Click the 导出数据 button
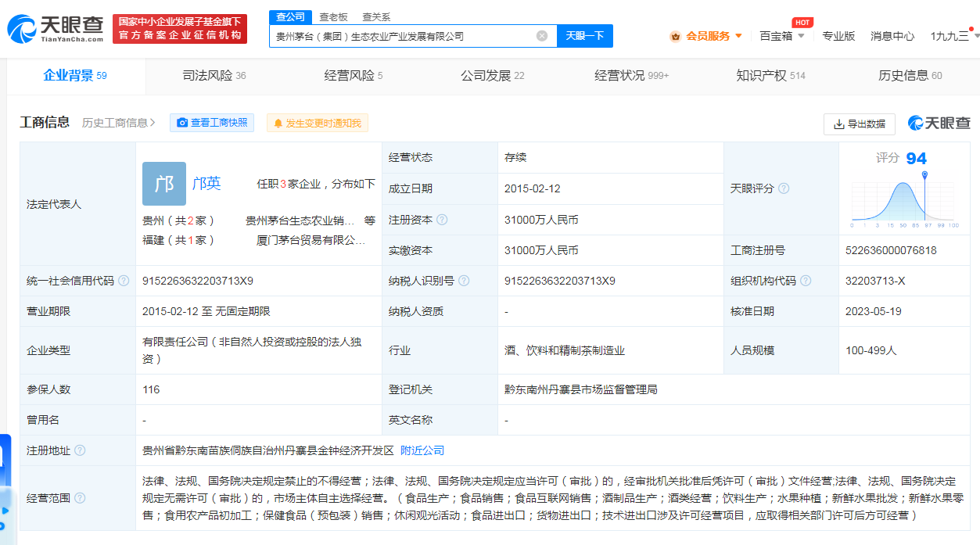This screenshot has width=980, height=545. click(860, 124)
